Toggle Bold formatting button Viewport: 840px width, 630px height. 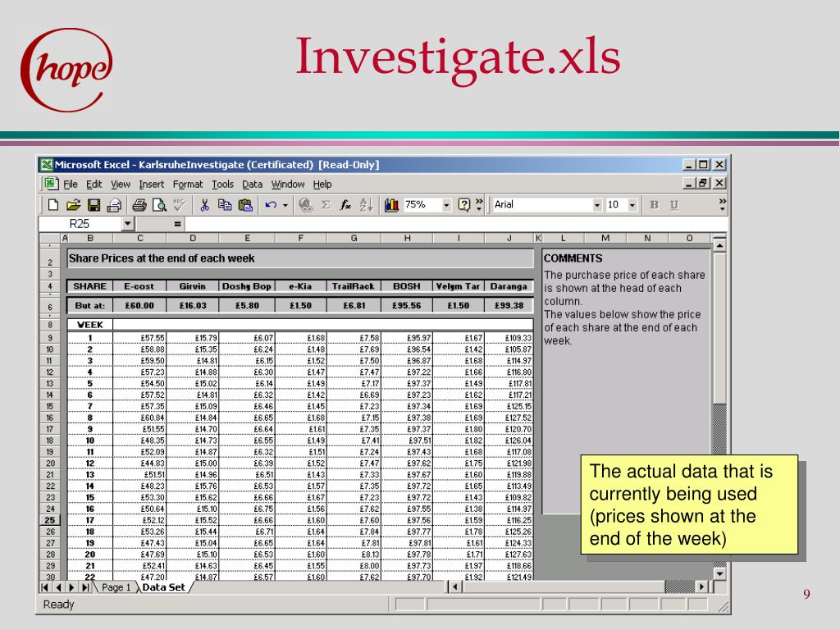[654, 204]
